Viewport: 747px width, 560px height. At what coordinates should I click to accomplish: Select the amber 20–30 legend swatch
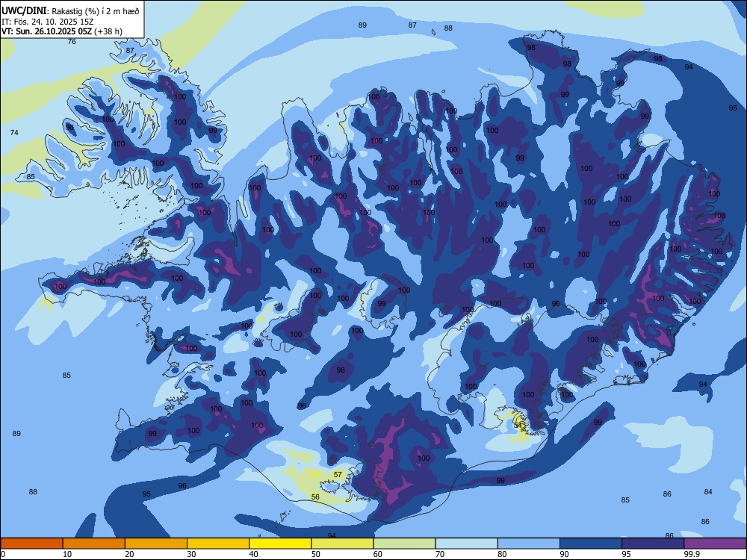tap(156, 544)
